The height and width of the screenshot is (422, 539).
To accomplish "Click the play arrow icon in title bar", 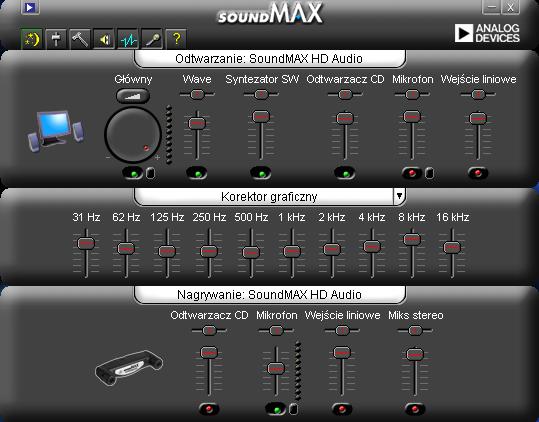I will (30, 8).
